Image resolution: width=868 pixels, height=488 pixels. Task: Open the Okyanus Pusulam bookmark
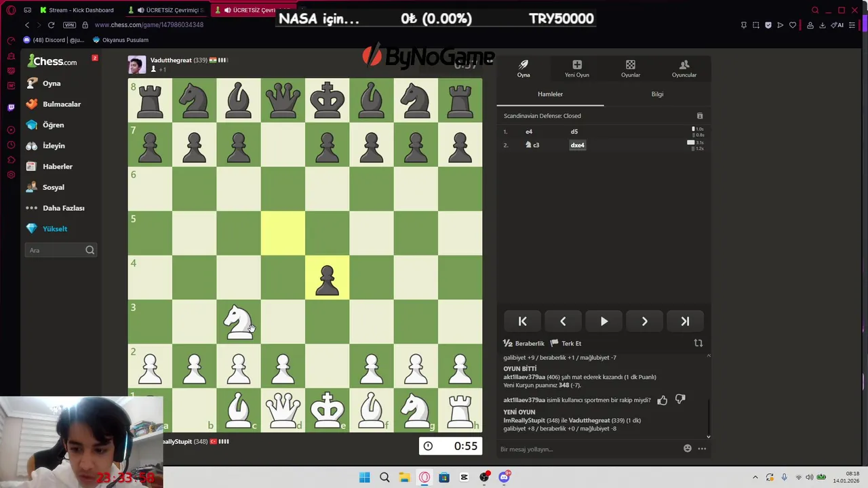coord(120,40)
